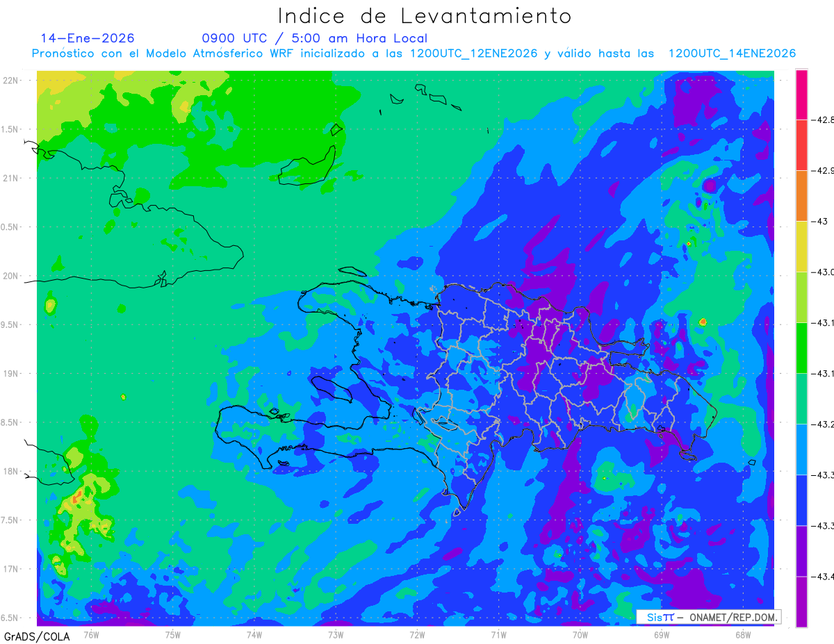Click the '19N' latitude label

(x=12, y=374)
